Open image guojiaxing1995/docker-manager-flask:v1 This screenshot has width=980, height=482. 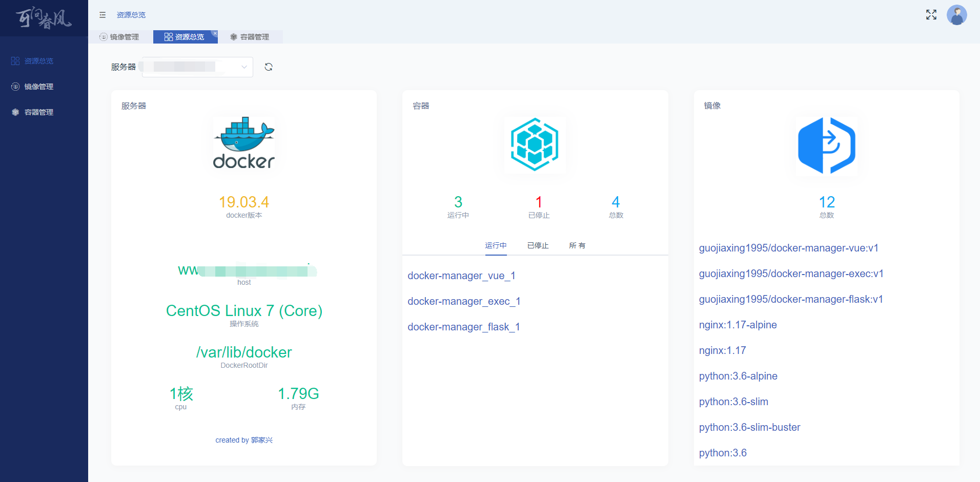coord(791,299)
